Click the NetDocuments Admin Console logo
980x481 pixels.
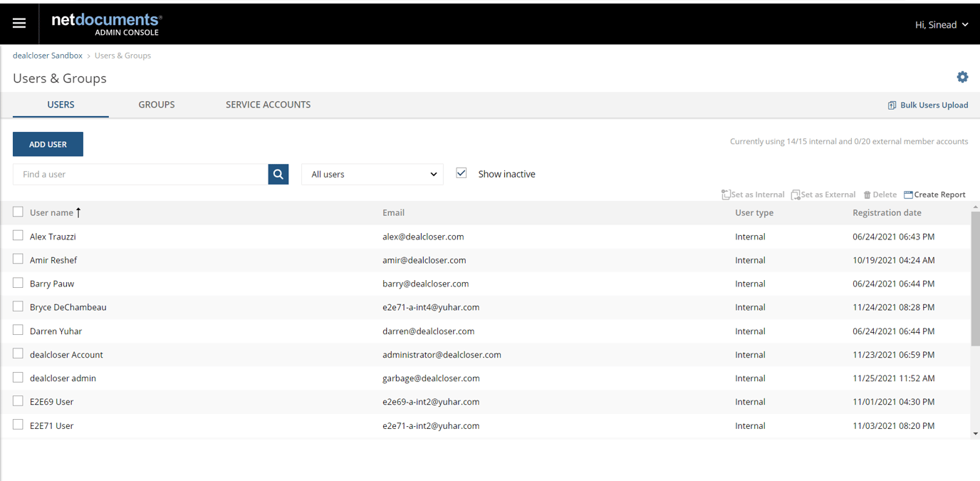107,24
